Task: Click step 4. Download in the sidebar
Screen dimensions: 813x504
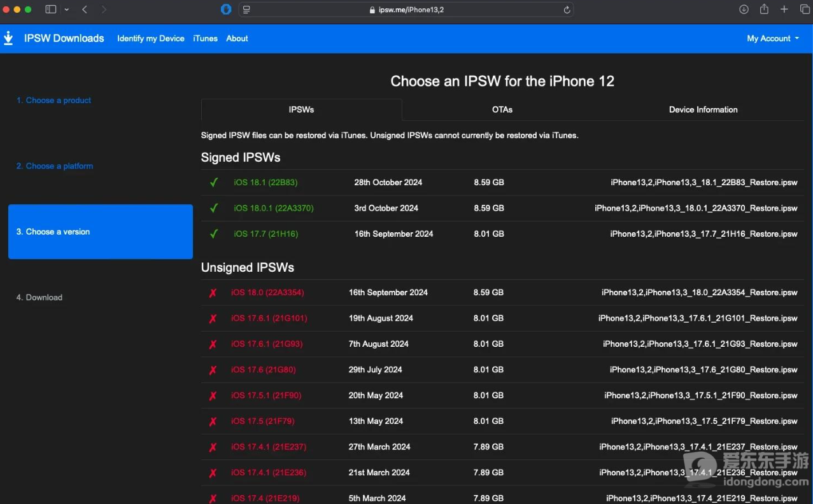Action: tap(39, 297)
